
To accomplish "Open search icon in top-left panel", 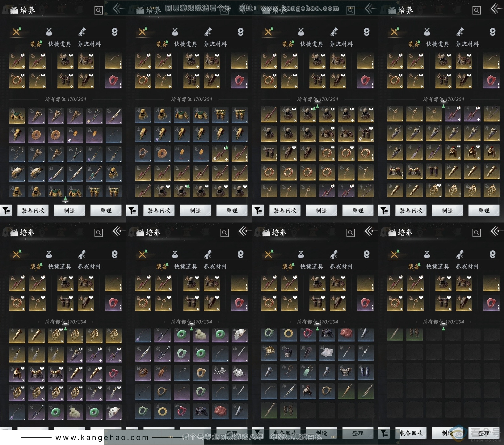I will 99,11.
